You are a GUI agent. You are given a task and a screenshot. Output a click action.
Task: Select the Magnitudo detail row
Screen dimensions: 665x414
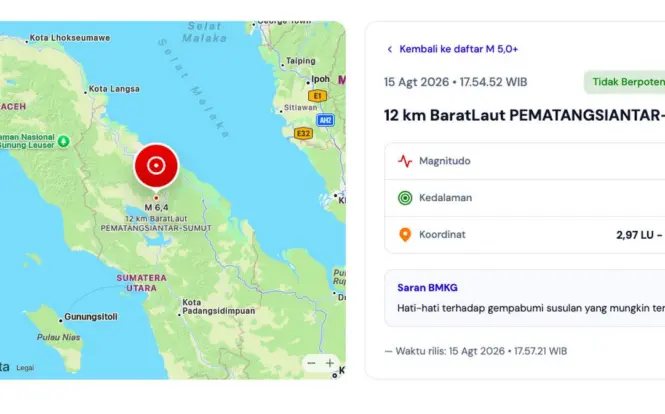coord(525,161)
